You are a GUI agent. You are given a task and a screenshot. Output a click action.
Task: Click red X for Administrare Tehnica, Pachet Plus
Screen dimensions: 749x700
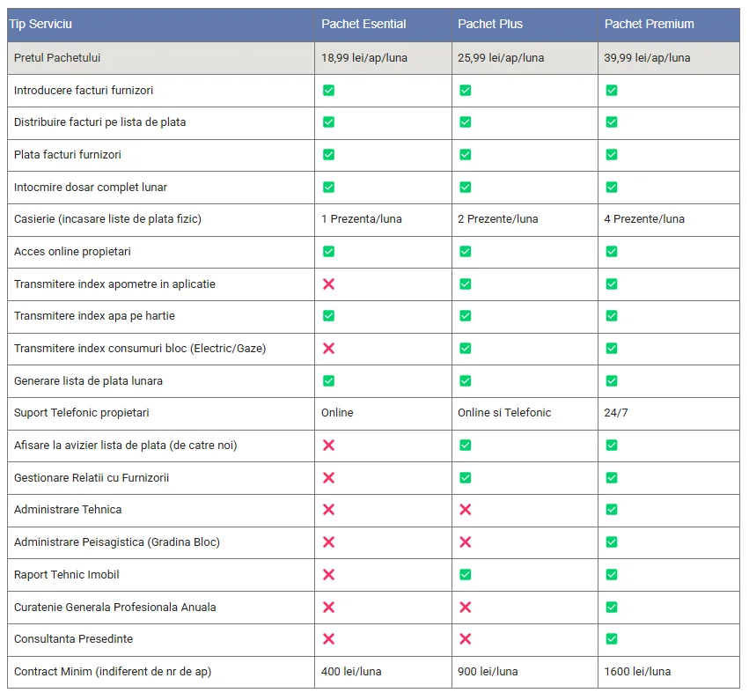click(465, 510)
